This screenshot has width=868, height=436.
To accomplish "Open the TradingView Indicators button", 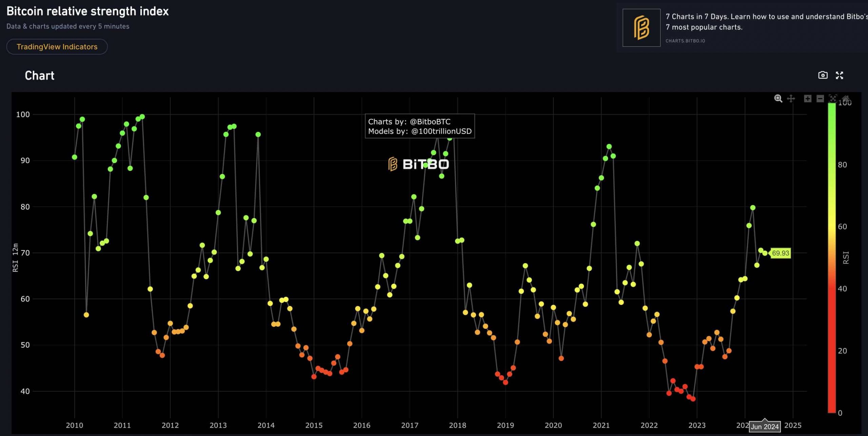I will point(57,47).
